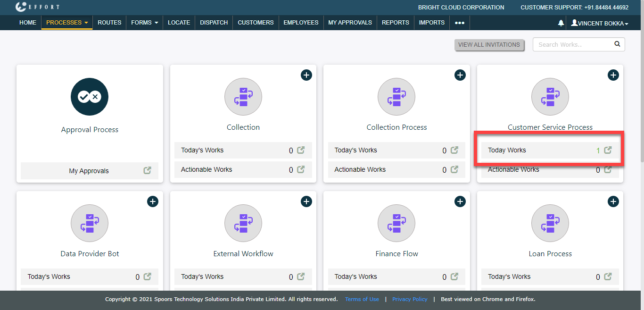Click the plus icon on Loan Process card

tap(613, 201)
